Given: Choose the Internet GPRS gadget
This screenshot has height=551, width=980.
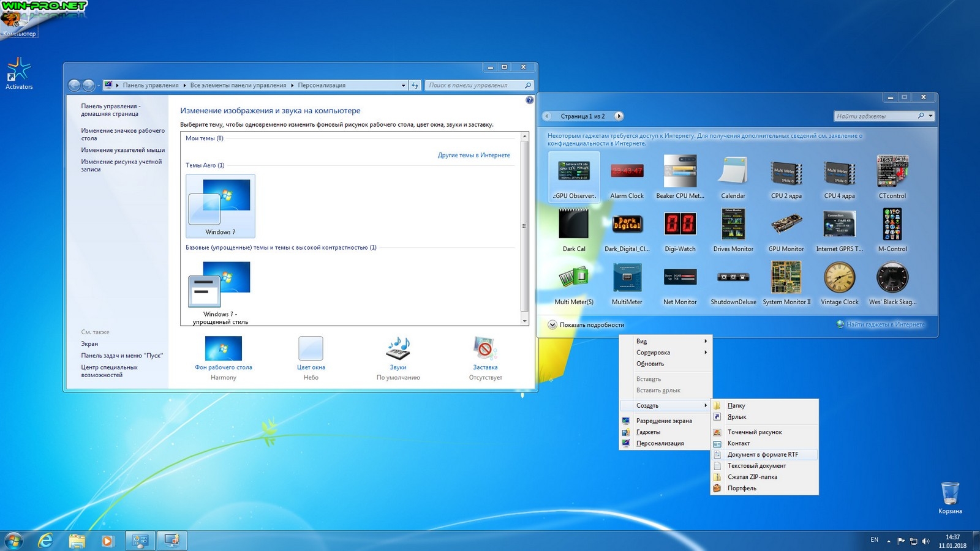Looking at the screenshot, I should (839, 230).
